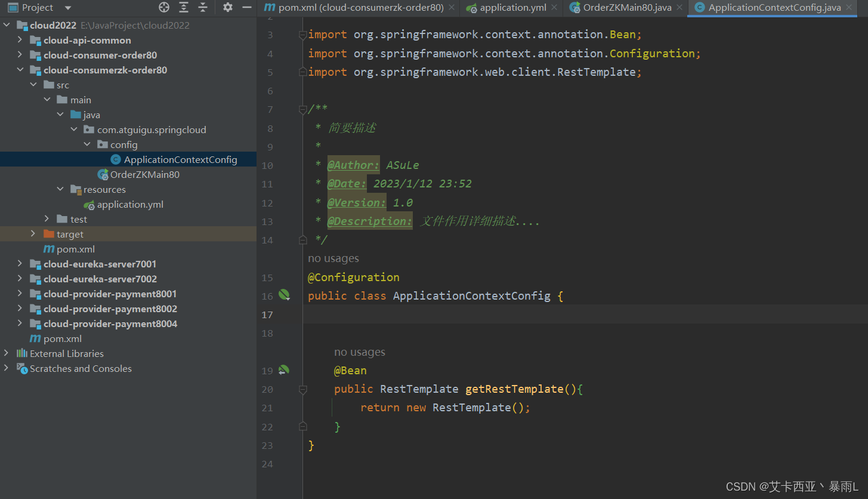This screenshot has width=868, height=499.
Task: Expand the cloud-consumer-order80 module
Action: [20, 55]
